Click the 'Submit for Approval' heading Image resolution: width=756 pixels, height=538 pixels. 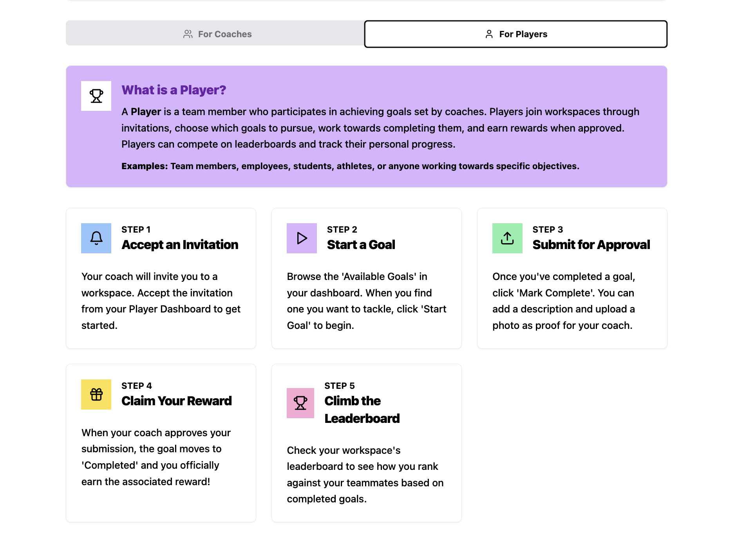tap(591, 245)
